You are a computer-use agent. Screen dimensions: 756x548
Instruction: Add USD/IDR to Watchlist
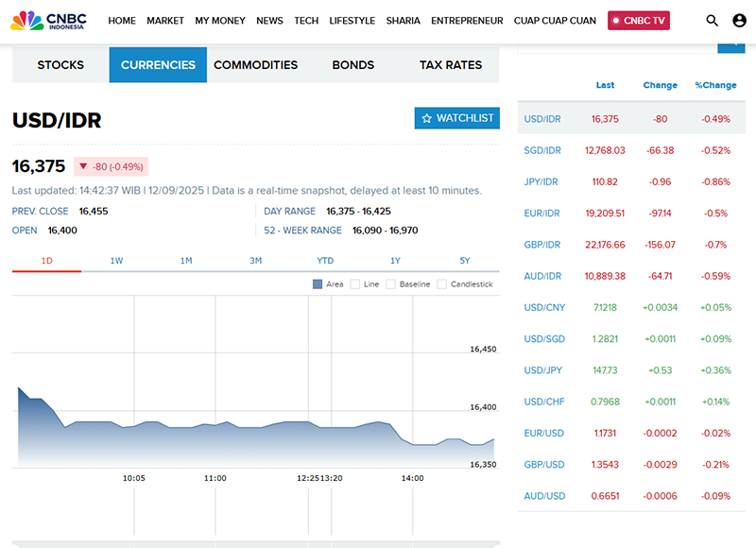pyautogui.click(x=456, y=118)
